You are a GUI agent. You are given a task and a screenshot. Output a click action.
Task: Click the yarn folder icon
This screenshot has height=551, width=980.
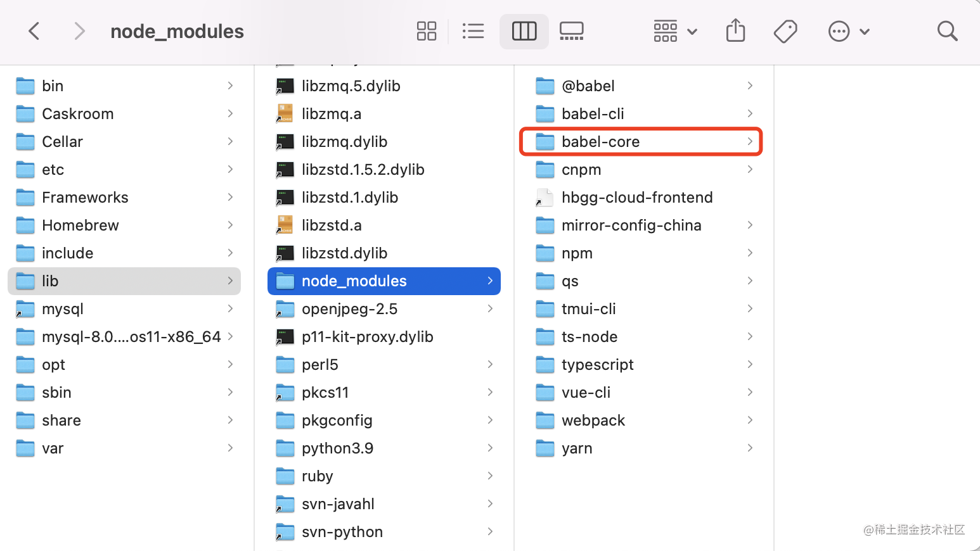coord(545,448)
